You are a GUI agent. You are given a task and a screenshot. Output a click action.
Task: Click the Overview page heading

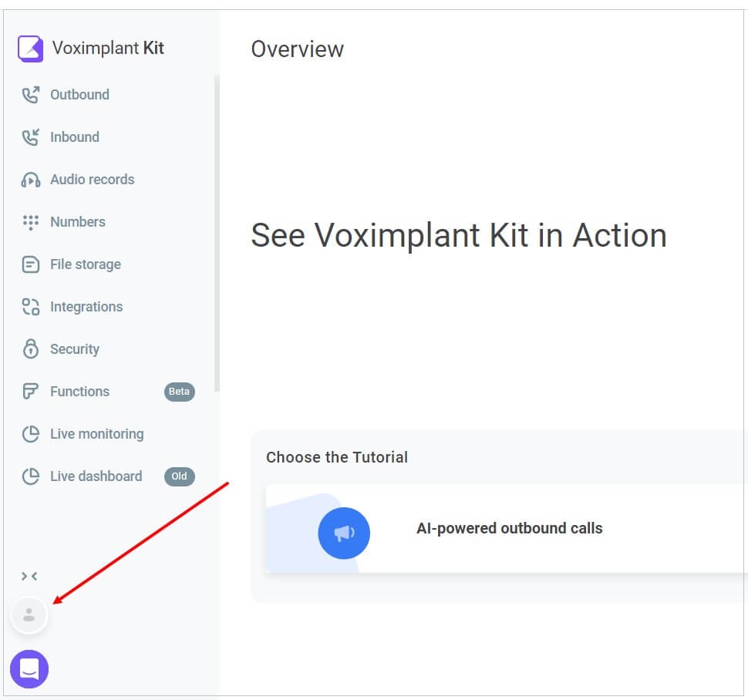click(297, 49)
